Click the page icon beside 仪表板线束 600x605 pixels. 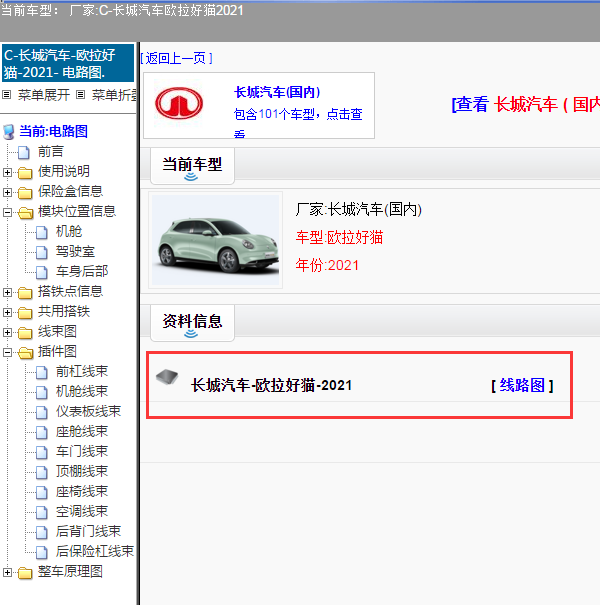point(42,412)
